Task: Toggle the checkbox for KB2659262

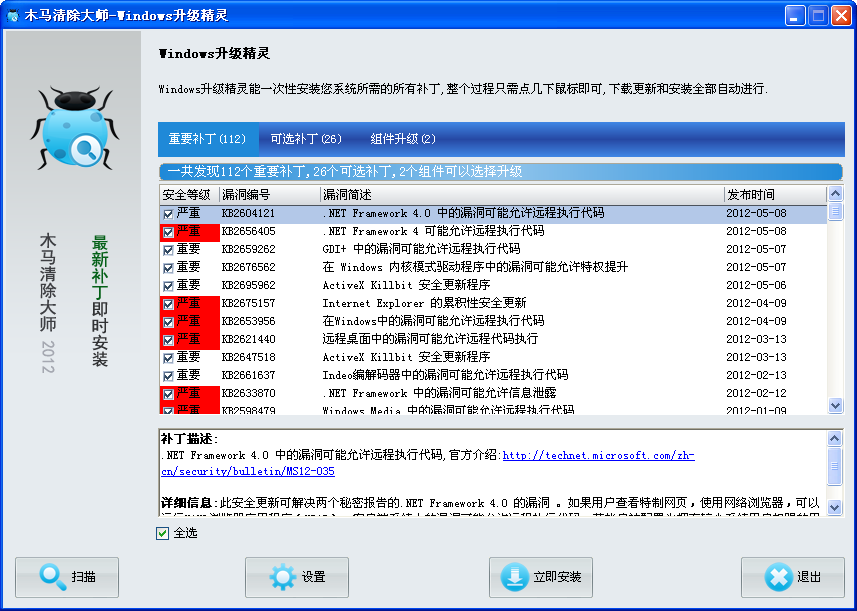Action: 168,250
